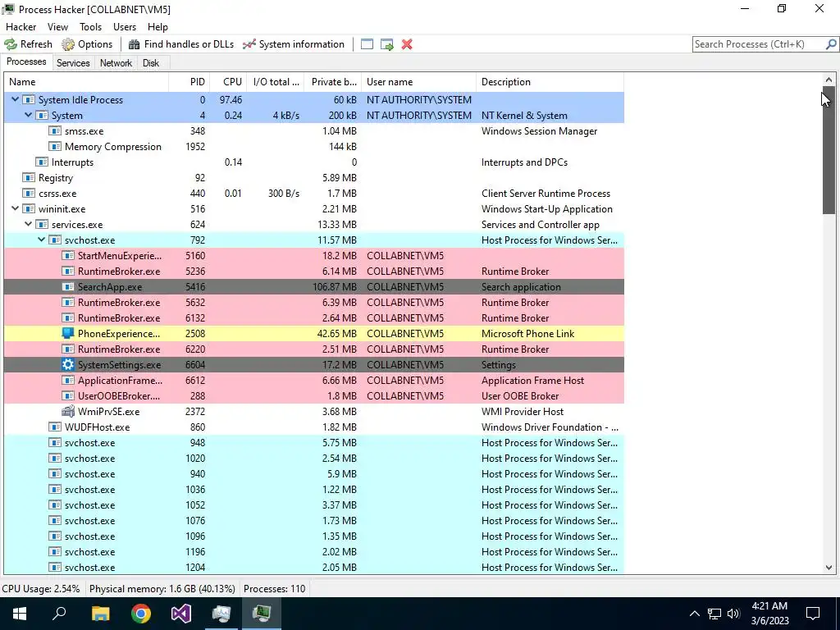This screenshot has height=630, width=840.
Task: Sort by the CPU column header
Action: (228, 82)
